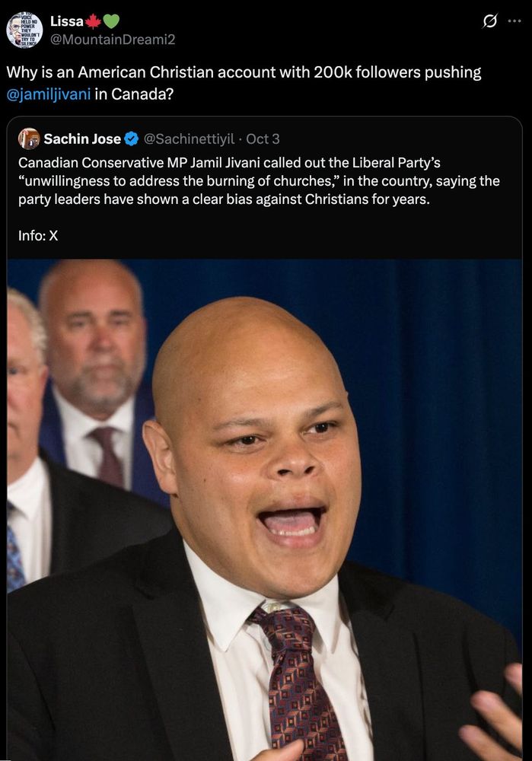Click the Lissa display name
This screenshot has width=532, height=761.
(x=67, y=21)
